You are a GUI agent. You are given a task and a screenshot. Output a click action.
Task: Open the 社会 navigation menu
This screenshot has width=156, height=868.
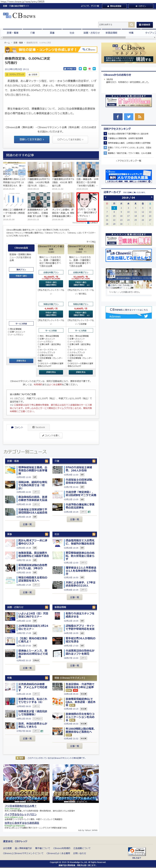(x=72, y=33)
